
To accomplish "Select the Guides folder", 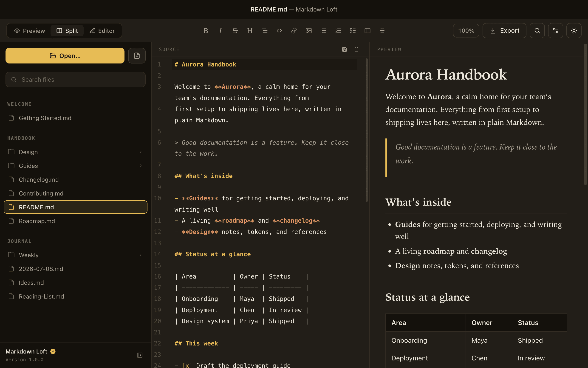I will point(76,166).
